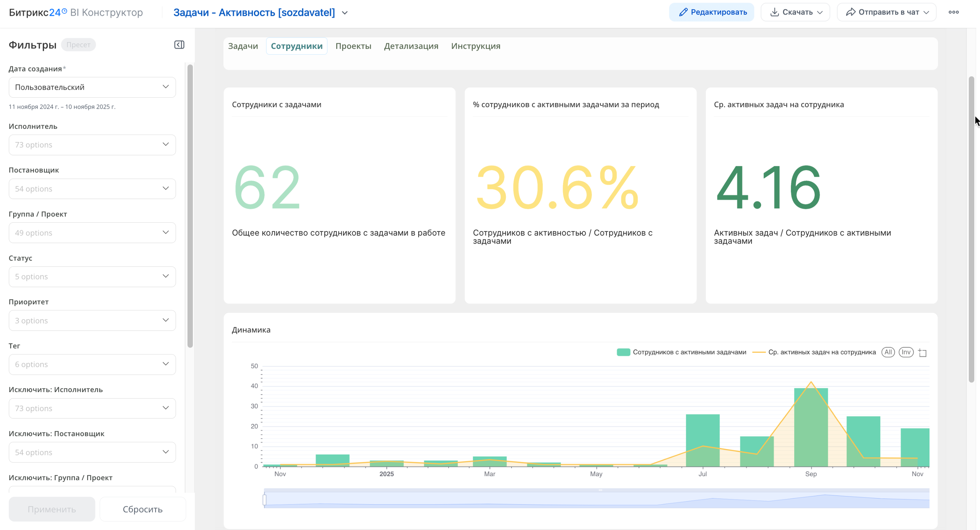
Task: Open the Детализация tab
Action: point(411,46)
